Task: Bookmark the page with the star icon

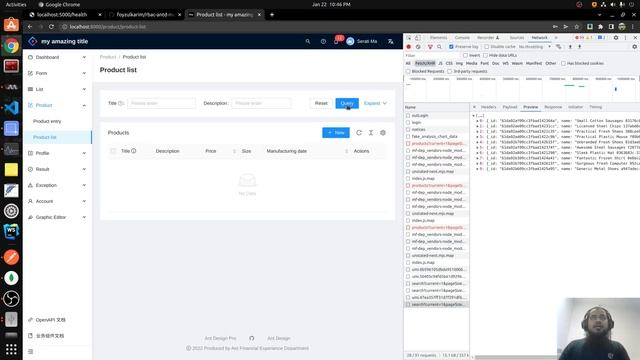Action: click(x=577, y=27)
